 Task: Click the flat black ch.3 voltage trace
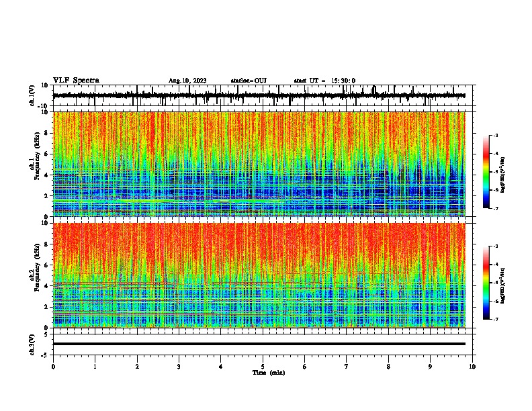click(259, 344)
